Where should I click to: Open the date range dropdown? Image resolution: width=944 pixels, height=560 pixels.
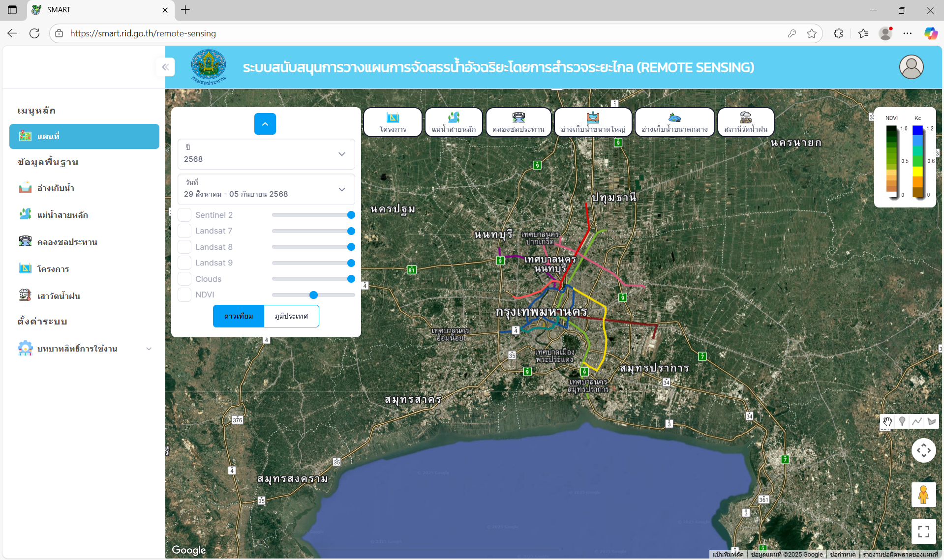click(266, 189)
